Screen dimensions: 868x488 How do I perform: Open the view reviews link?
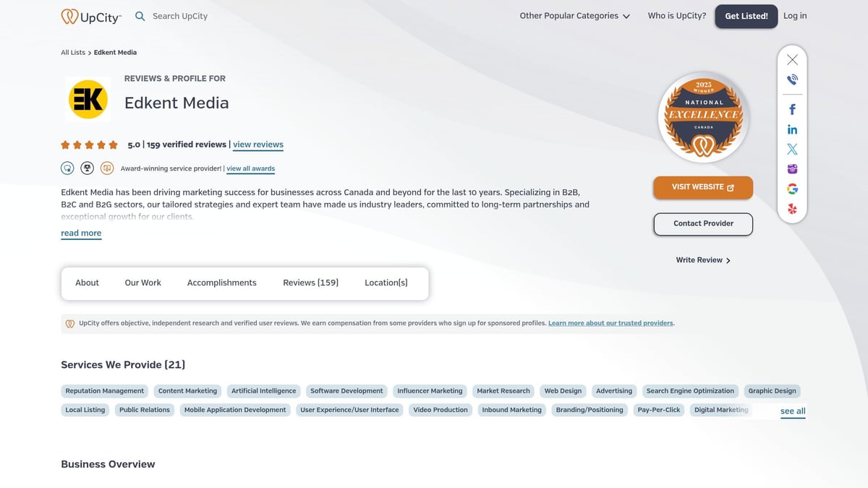[258, 145]
